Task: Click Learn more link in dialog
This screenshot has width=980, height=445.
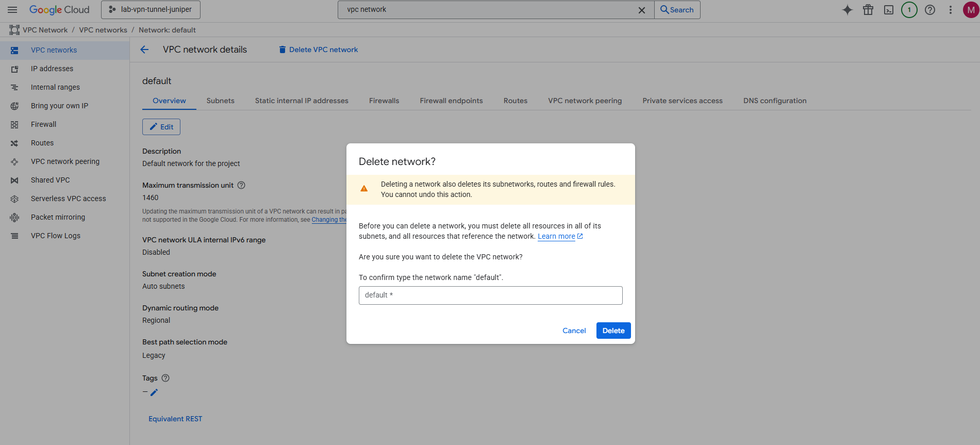Action: click(560, 236)
